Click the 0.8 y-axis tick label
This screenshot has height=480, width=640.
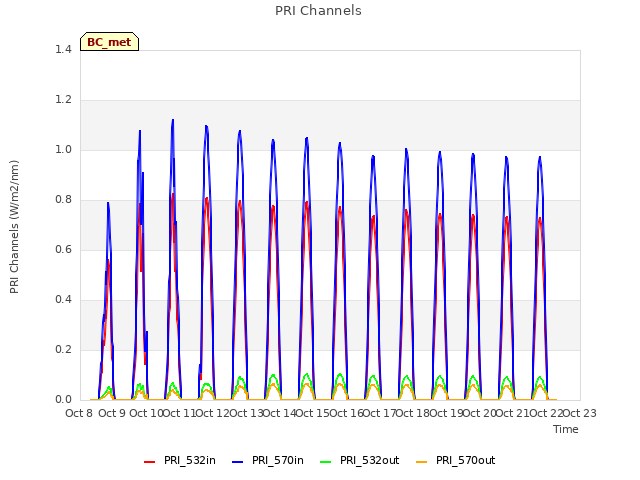coord(63,200)
